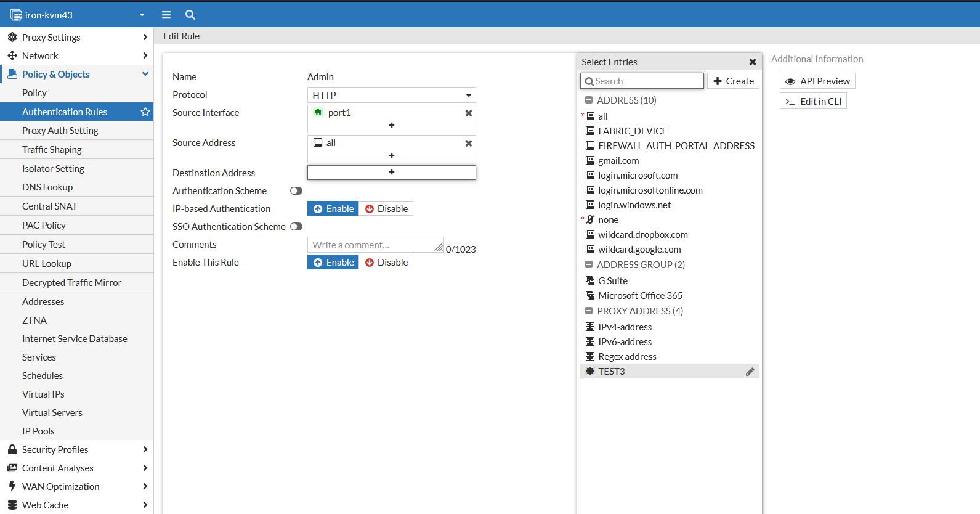Click Edit in CLI
Image resolution: width=980 pixels, height=514 pixels.
pyautogui.click(x=813, y=102)
